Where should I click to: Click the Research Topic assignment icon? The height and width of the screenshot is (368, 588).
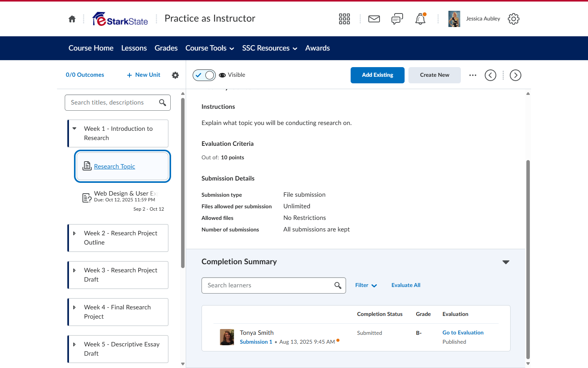pos(87,166)
